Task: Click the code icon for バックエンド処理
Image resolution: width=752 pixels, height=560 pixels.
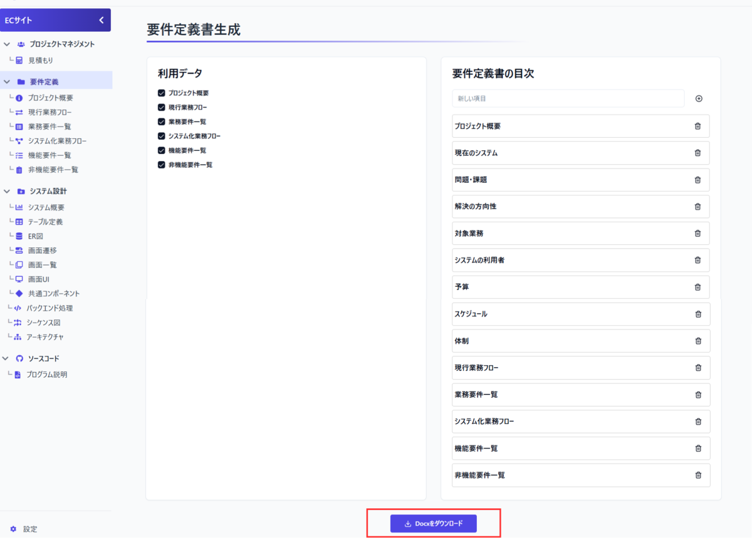Action: [18, 308]
